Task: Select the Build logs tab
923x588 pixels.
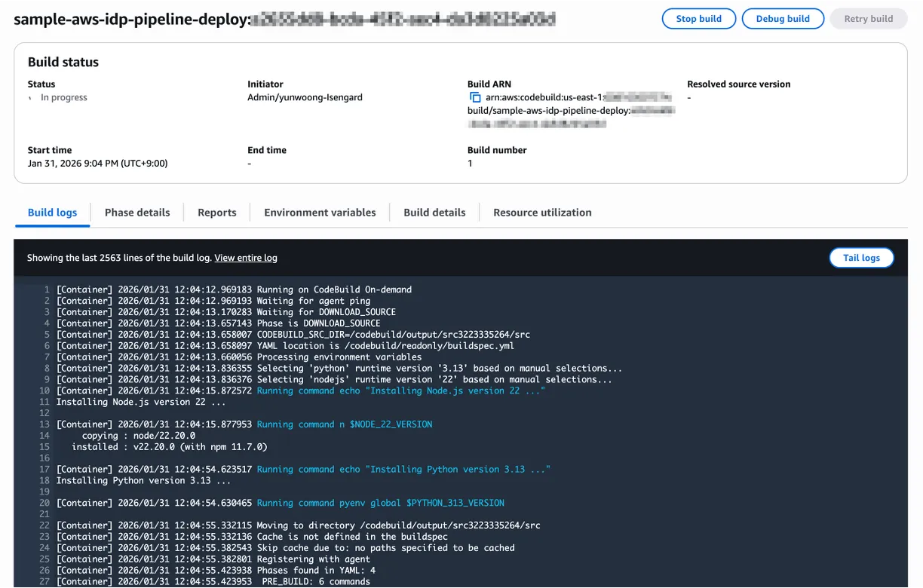Action: coord(51,213)
